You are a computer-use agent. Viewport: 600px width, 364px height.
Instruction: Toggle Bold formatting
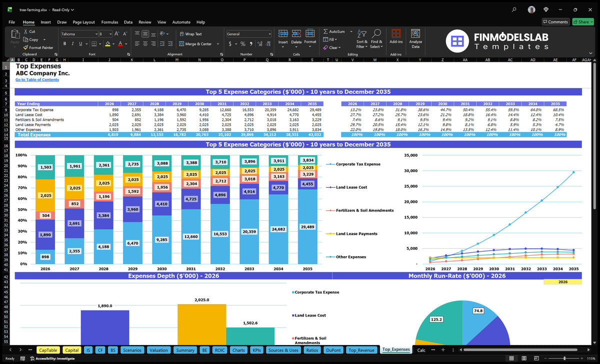point(65,44)
